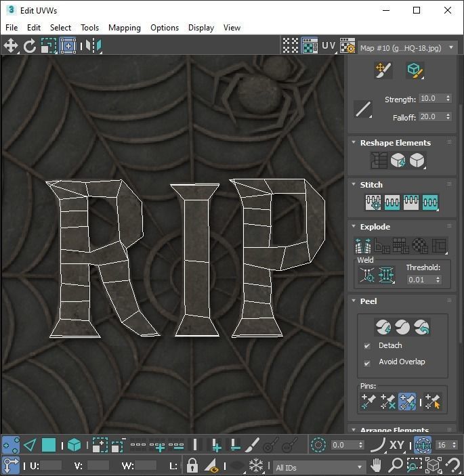The width and height of the screenshot is (464, 476).
Task: Toggle Absolute/Relative coordinate mode
Action: coord(11,465)
